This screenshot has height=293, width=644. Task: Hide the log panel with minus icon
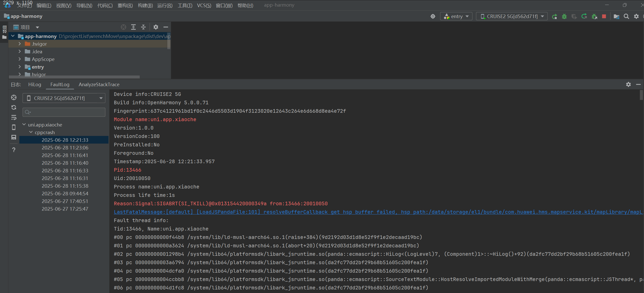[638, 84]
